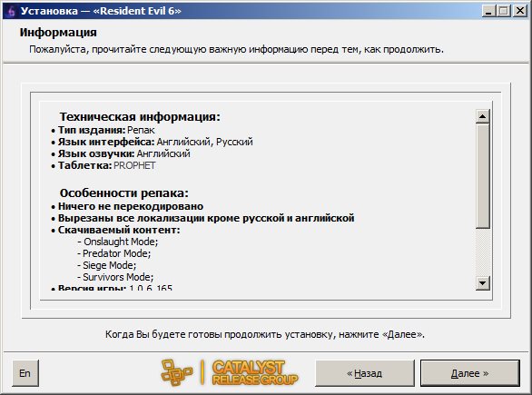The image size is (532, 395).
Task: Click the Onslaught Mode list entry
Action: pyautogui.click(x=118, y=242)
